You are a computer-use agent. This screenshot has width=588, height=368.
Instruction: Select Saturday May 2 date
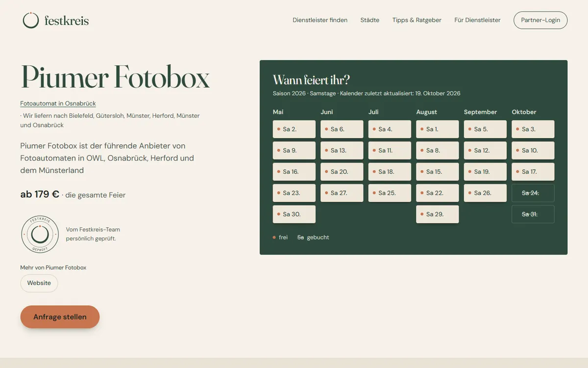(x=294, y=129)
